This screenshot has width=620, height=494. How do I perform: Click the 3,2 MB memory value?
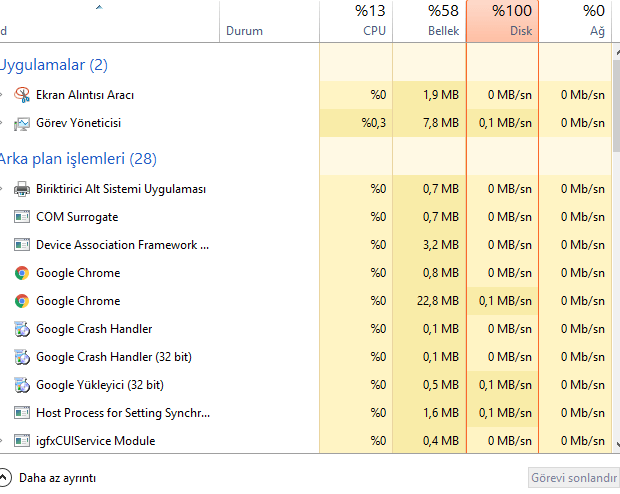click(x=441, y=245)
